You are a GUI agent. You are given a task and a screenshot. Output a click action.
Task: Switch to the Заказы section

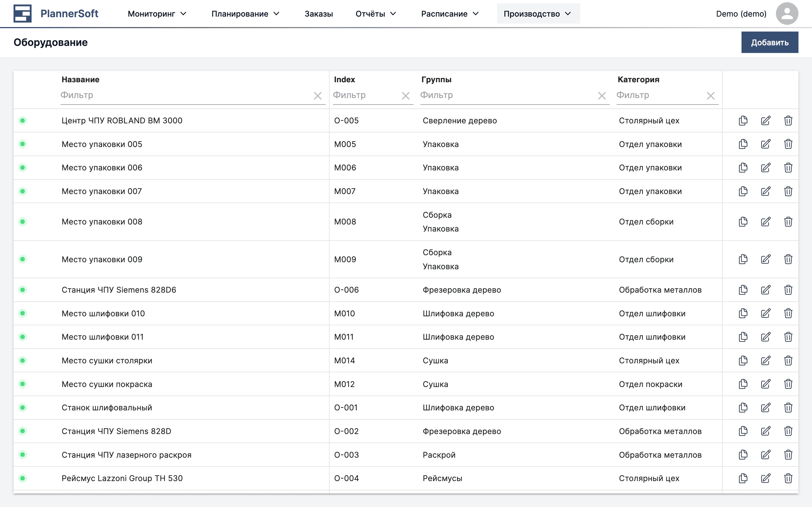pos(318,14)
